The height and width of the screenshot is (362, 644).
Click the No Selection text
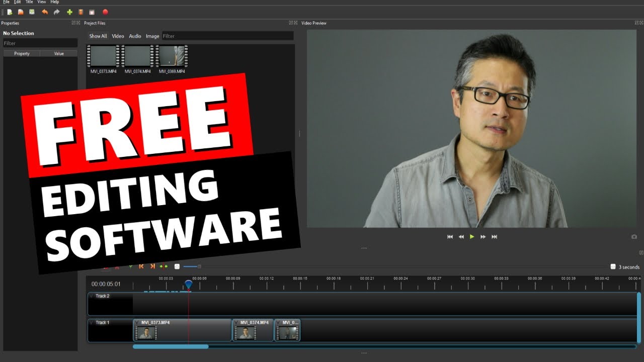19,33
